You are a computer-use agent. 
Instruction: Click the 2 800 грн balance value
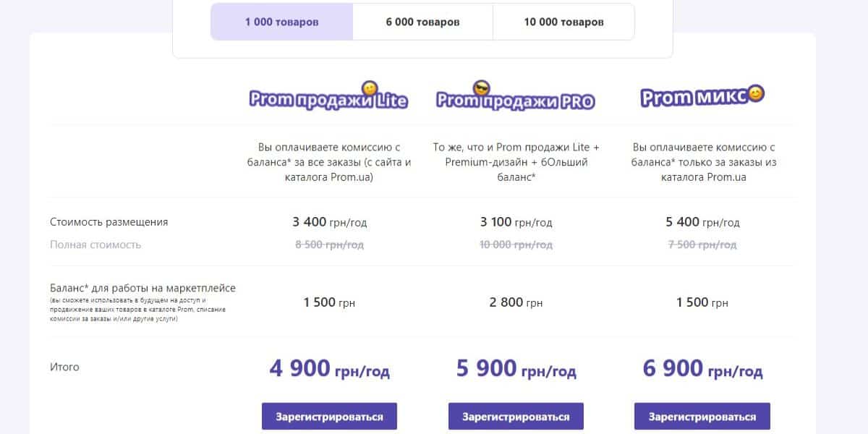point(516,302)
